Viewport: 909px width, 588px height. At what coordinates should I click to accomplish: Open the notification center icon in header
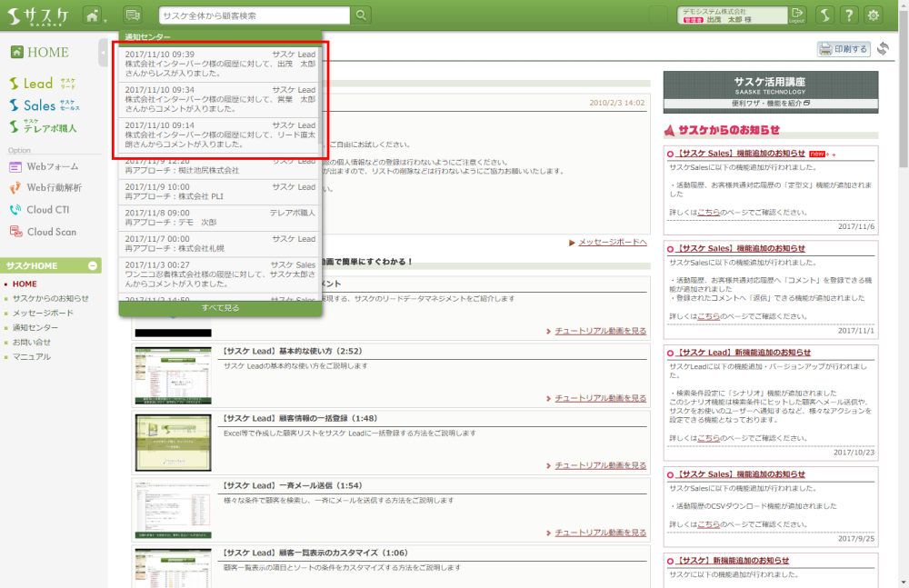[134, 15]
